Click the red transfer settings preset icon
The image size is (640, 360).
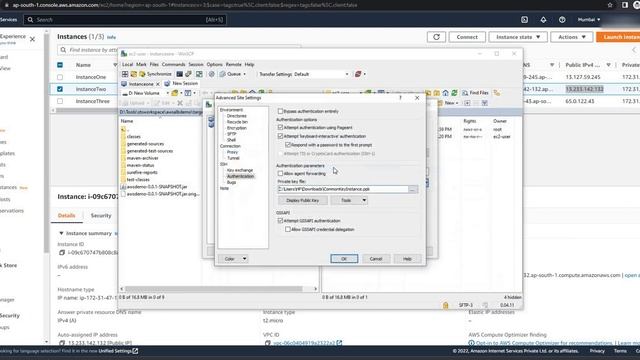tap(358, 74)
